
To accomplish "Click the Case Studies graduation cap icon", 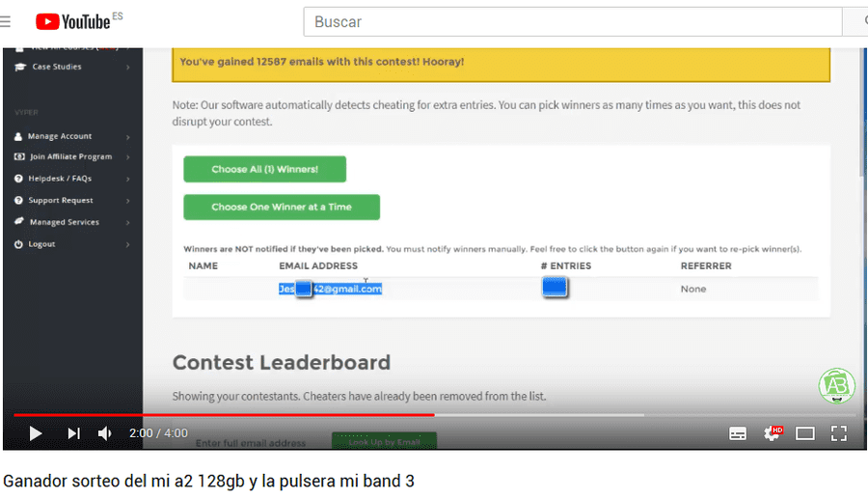I will 20,67.
